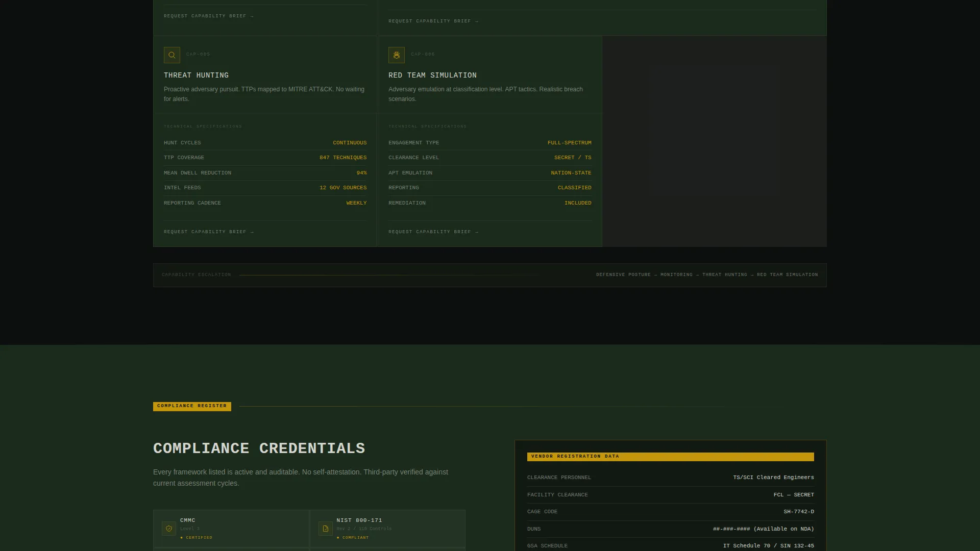The width and height of the screenshot is (980, 551).
Task: Click the MEAN DWELL REDUCTION row label
Action: (x=198, y=173)
